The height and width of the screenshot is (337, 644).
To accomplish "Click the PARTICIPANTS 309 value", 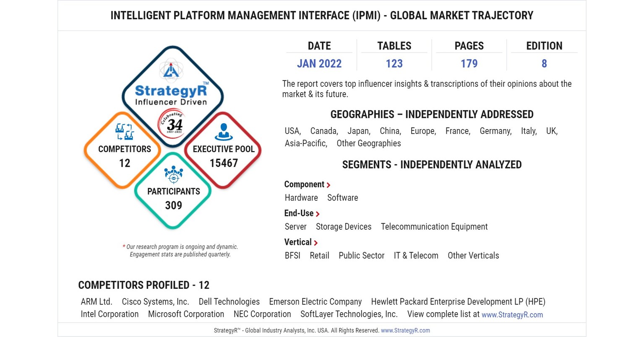I will pos(173,205).
